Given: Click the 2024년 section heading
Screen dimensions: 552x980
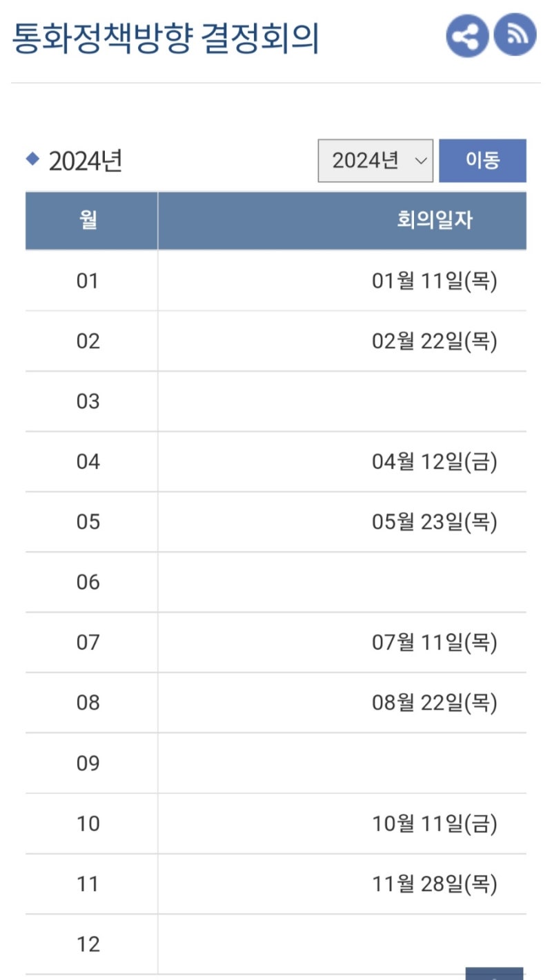Looking at the screenshot, I should tap(86, 161).
